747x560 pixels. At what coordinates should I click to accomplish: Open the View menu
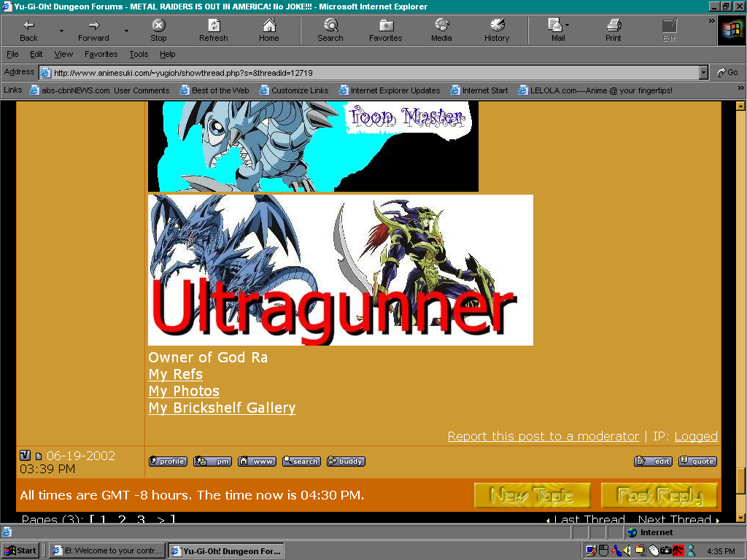63,54
